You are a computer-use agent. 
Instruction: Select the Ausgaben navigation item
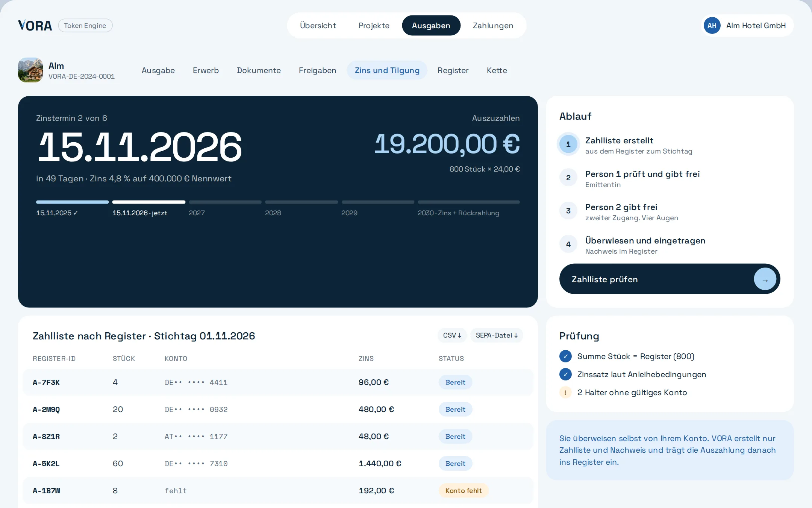coord(431,26)
